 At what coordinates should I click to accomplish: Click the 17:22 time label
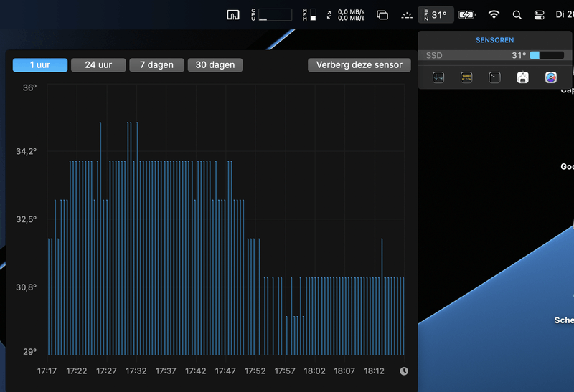(77, 371)
